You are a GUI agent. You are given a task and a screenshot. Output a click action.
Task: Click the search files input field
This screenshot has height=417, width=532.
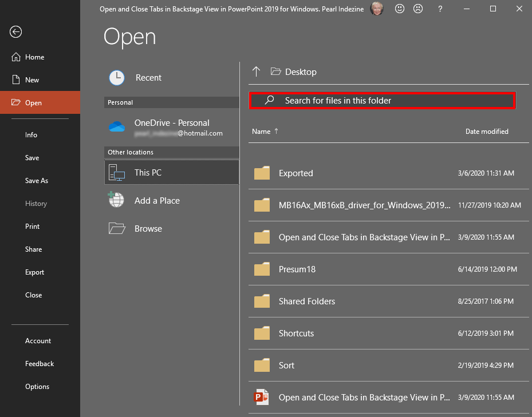(x=383, y=101)
